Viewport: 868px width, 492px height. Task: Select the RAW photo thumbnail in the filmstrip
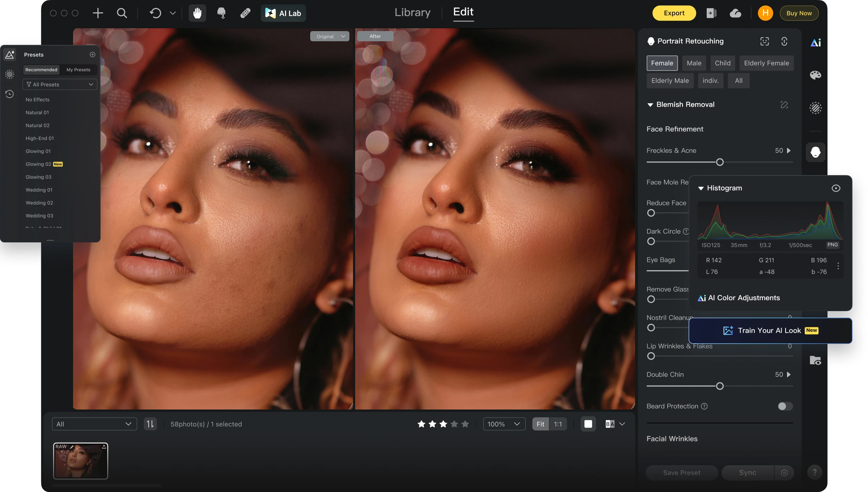point(80,461)
